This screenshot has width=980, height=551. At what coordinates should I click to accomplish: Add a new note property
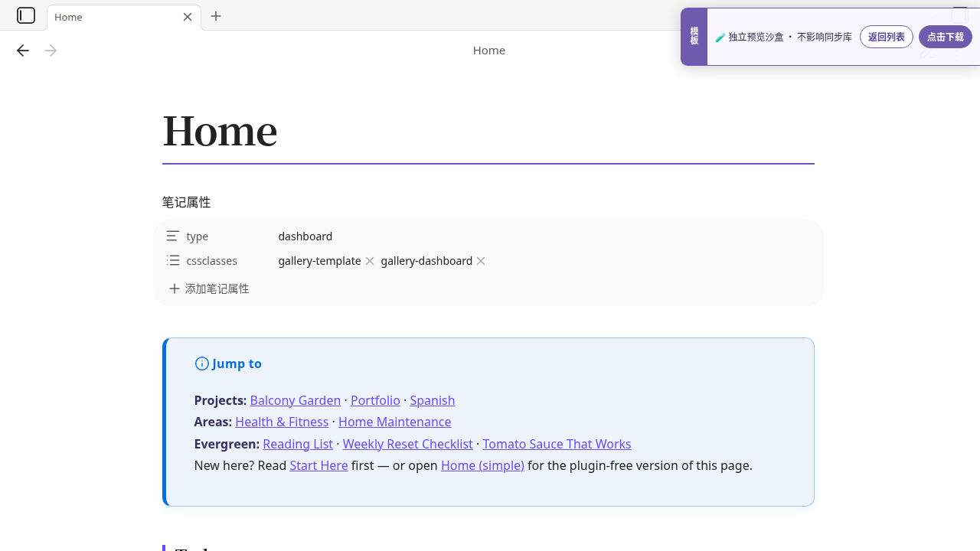pyautogui.click(x=209, y=289)
